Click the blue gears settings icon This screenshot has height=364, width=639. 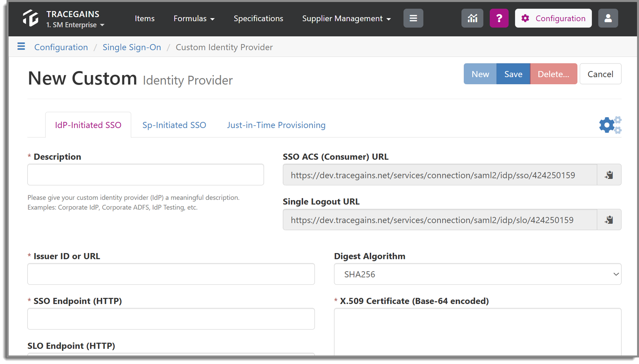click(x=610, y=125)
